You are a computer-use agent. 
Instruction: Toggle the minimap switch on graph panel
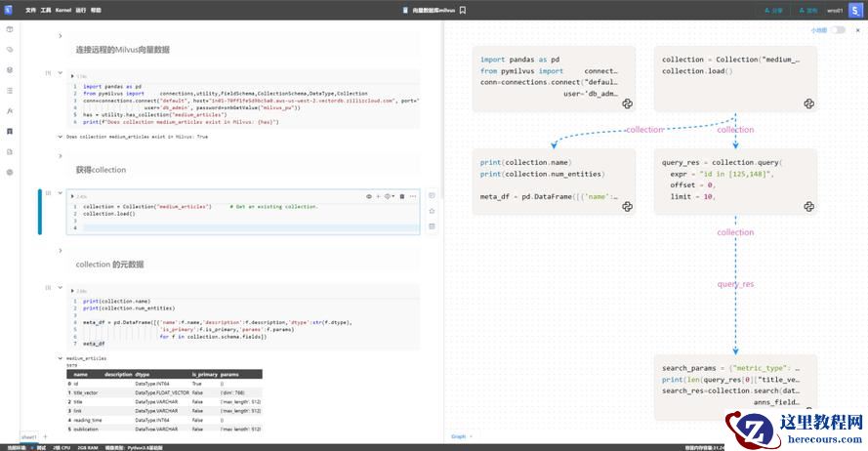pos(838,30)
